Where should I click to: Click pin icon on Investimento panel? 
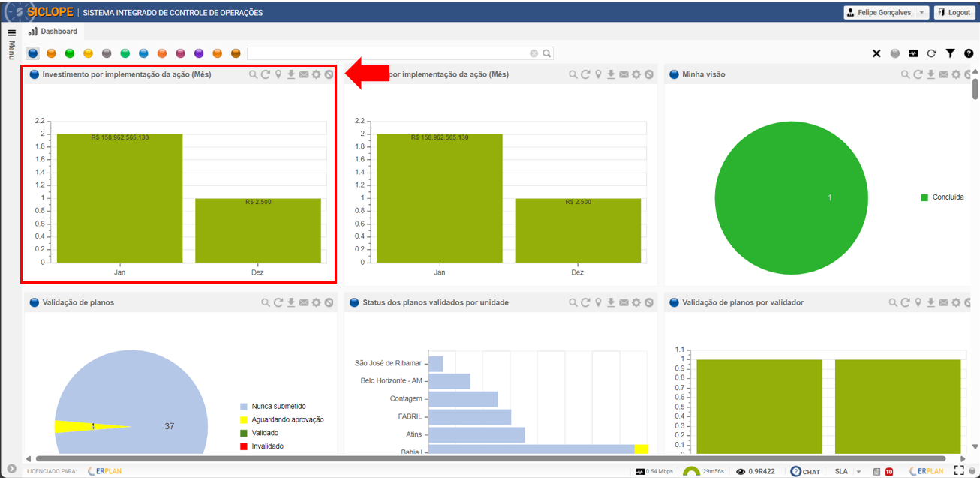(x=278, y=74)
